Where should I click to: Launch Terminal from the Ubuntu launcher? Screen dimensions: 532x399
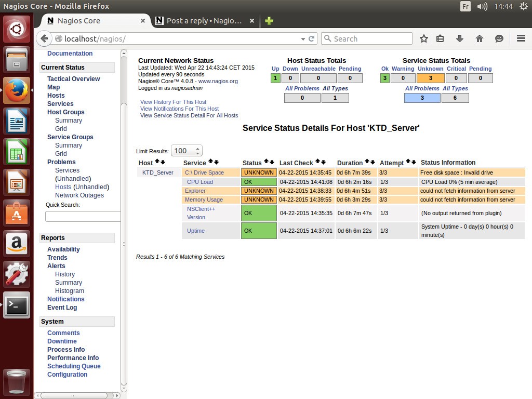[x=17, y=305]
